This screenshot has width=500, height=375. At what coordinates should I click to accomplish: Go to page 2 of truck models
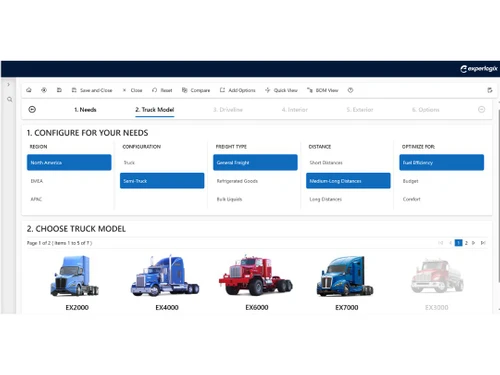(466, 243)
